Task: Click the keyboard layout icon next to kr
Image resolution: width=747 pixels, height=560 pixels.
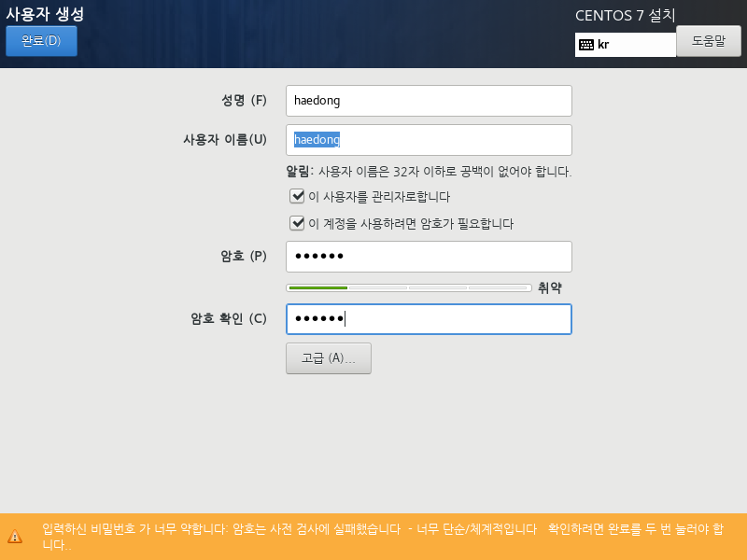Action: [586, 45]
